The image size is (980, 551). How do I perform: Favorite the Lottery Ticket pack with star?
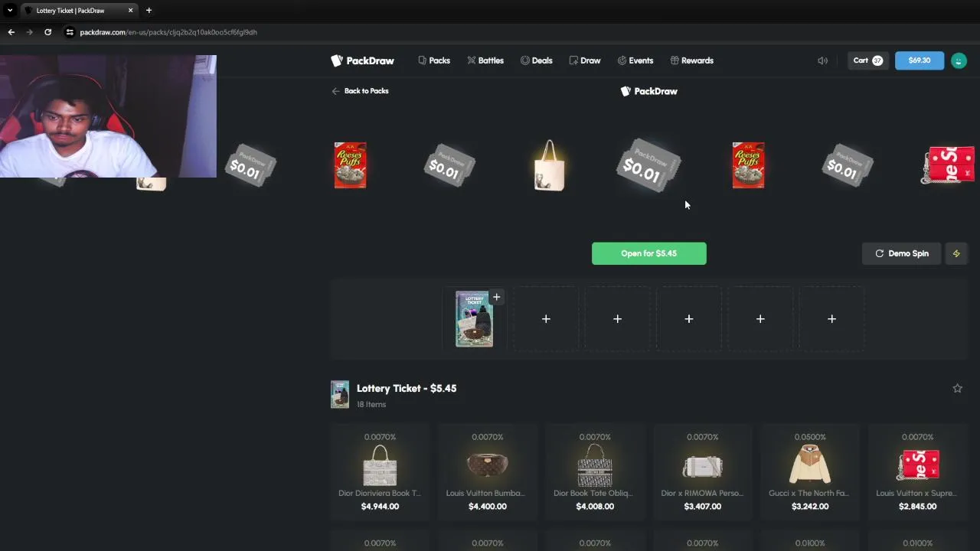(x=957, y=389)
